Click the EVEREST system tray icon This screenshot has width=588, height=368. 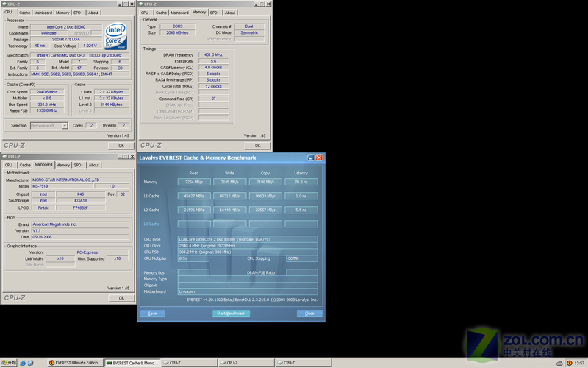pos(569,363)
